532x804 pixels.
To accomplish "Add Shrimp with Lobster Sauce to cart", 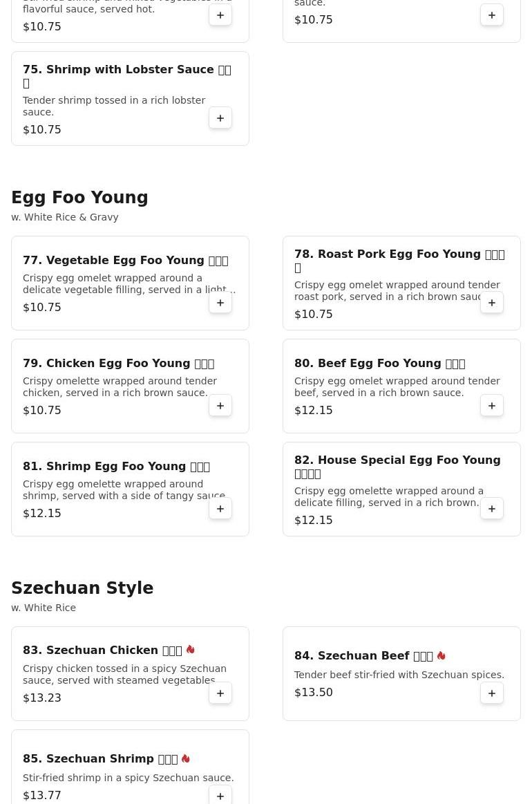I will (220, 118).
